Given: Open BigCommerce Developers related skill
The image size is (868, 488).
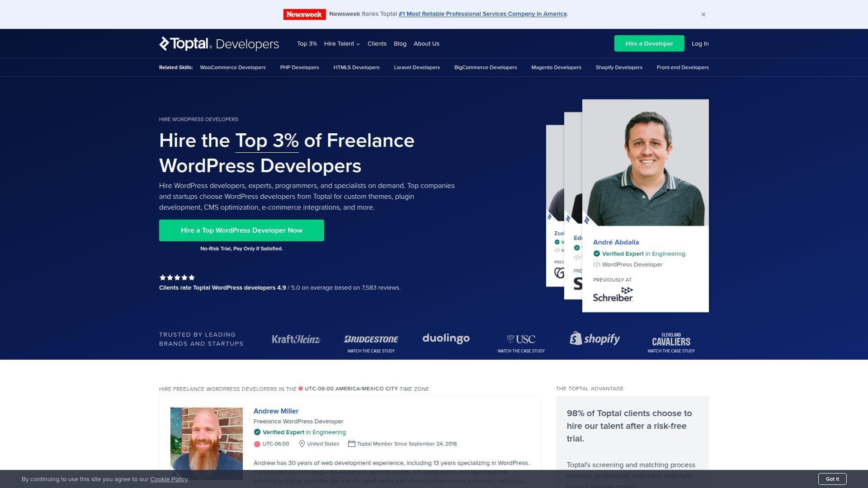Looking at the screenshot, I should point(486,67).
